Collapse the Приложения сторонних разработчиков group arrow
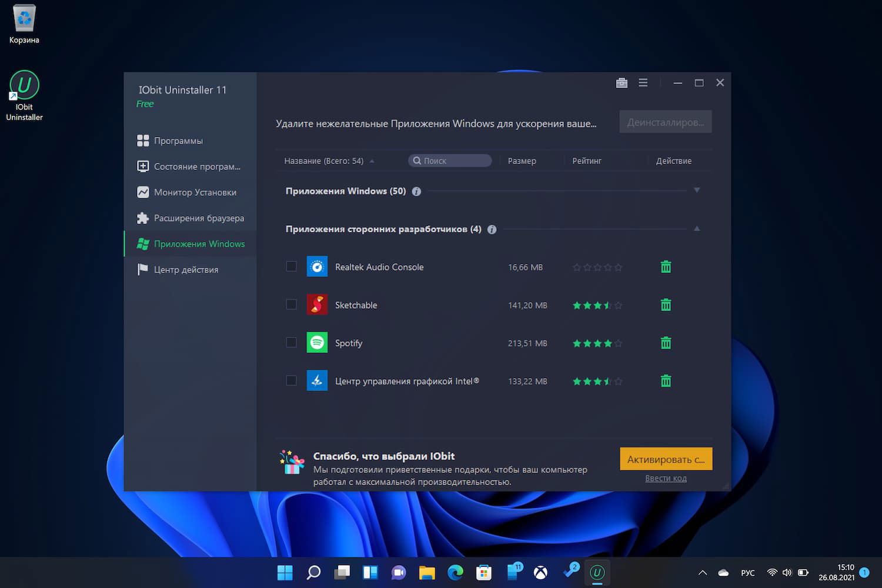882x588 pixels. point(697,229)
